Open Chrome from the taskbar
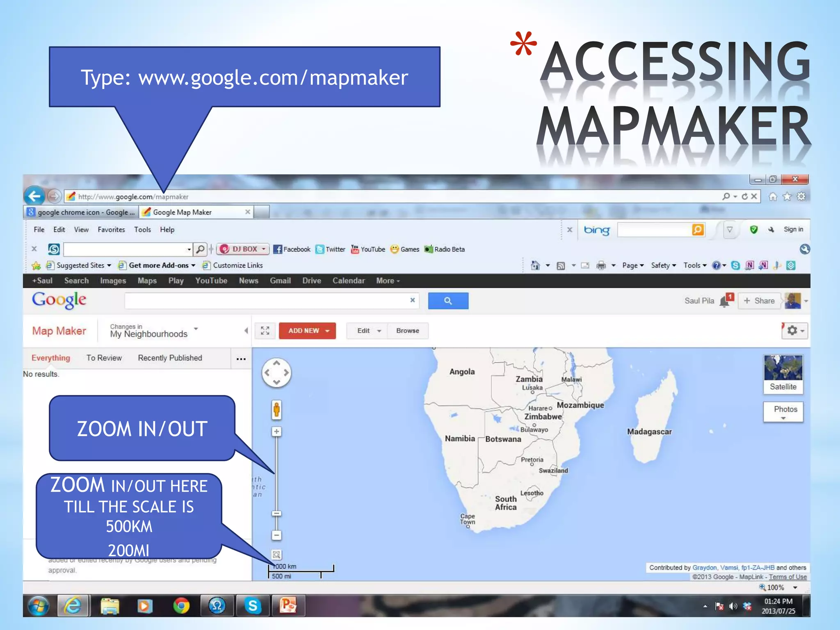This screenshot has width=840, height=630. click(x=181, y=605)
